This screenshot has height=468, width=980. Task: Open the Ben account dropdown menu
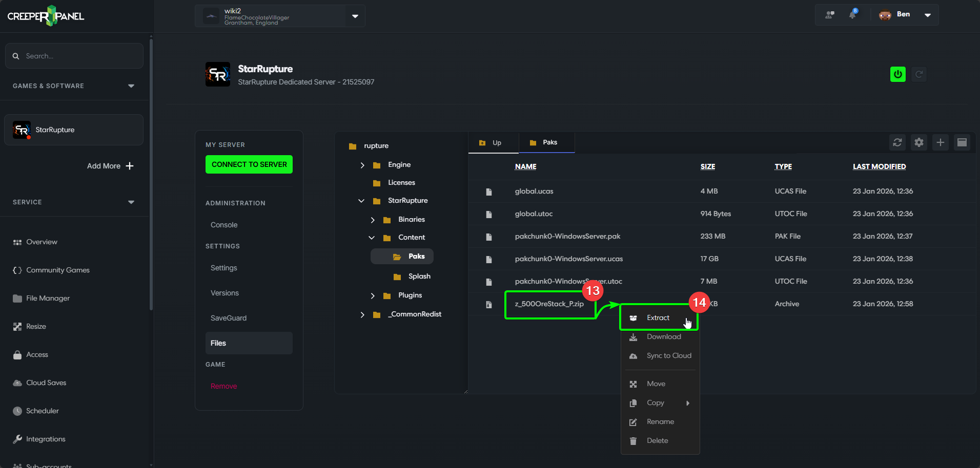click(x=927, y=14)
